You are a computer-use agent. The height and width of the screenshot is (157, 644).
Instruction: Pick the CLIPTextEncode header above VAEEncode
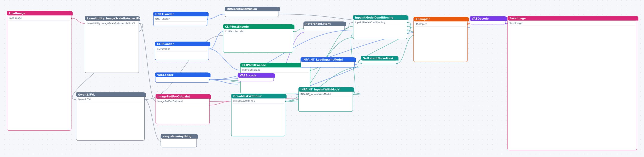pyautogui.click(x=270, y=65)
